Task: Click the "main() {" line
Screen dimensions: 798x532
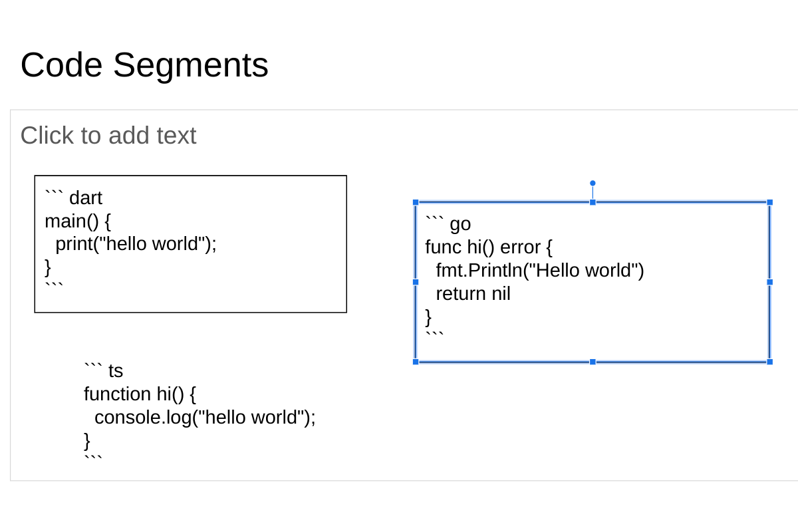Action: coord(78,221)
